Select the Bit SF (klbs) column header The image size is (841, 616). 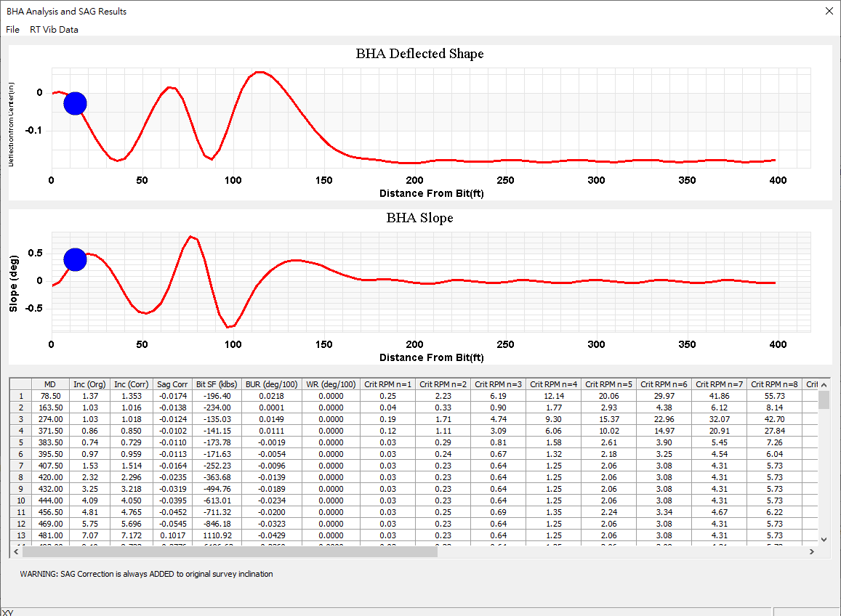click(217, 384)
